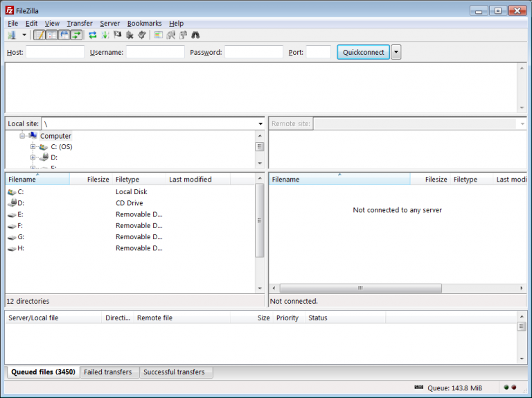Screen dimensions: 532x398
Task: Click the Refresh file lists icon
Action: pyautogui.click(x=93, y=35)
